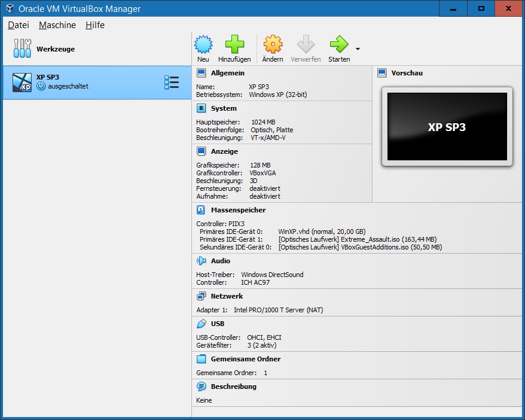Screen dimensions: 525x420
Task: Click the System section icon
Action: (x=201, y=108)
